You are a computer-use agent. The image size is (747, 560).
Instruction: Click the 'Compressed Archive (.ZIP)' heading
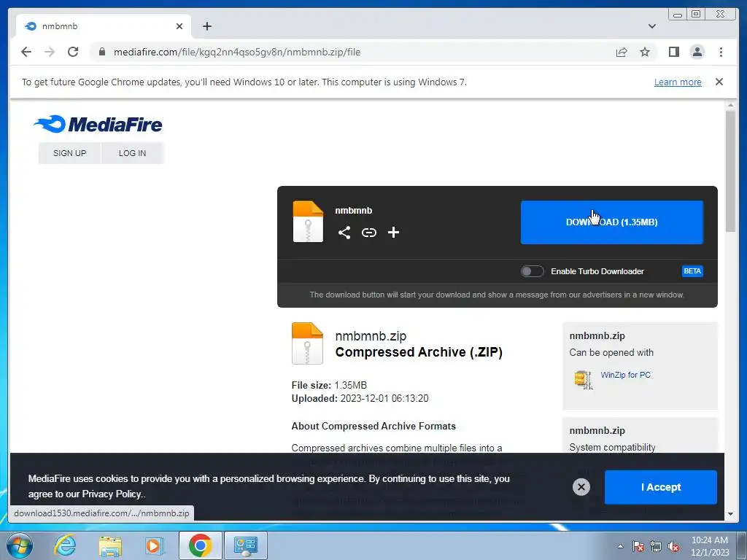[419, 352]
